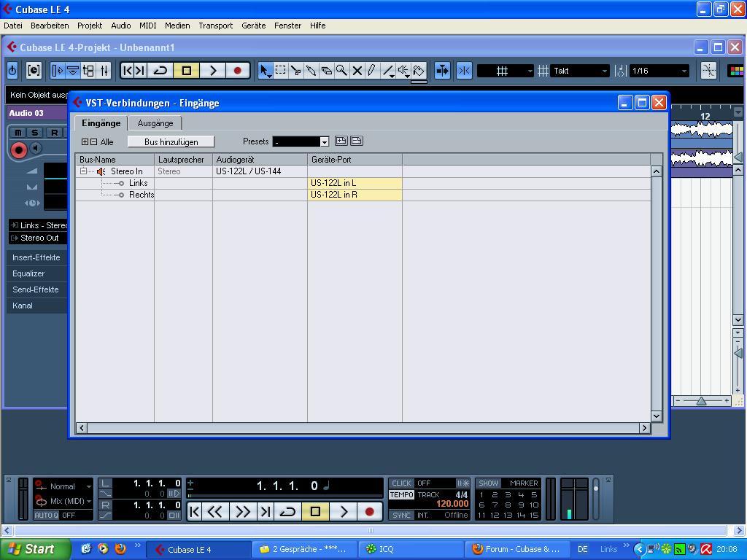Select the Play speaker tool
This screenshot has width=747, height=560.
tap(403, 71)
